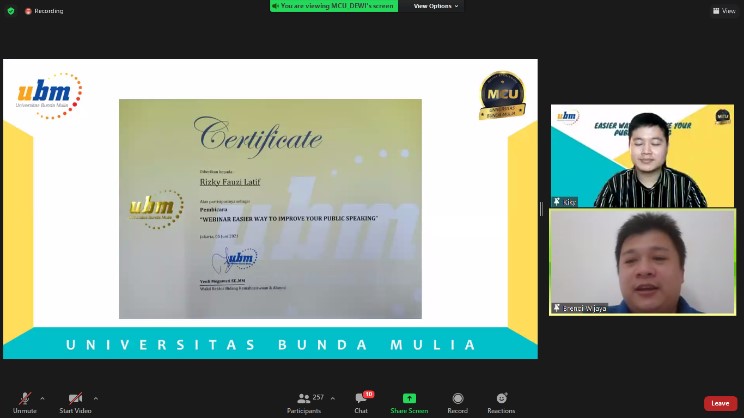The width and height of the screenshot is (744, 418).
Task: Open the Participants panel
Action: [304, 403]
